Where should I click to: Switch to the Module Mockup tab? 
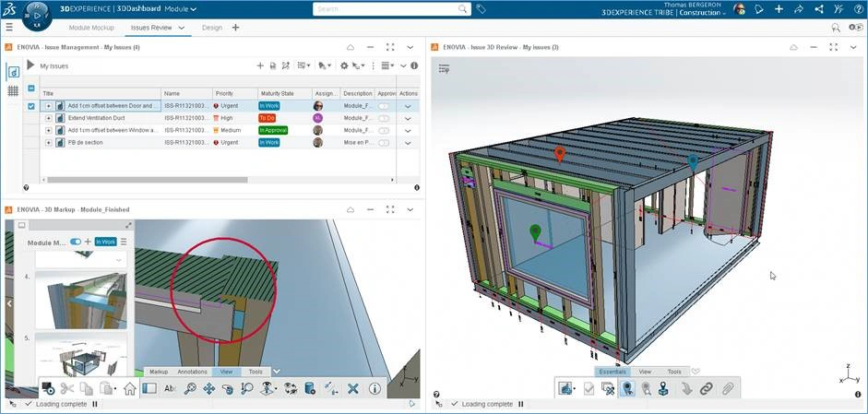click(91, 28)
